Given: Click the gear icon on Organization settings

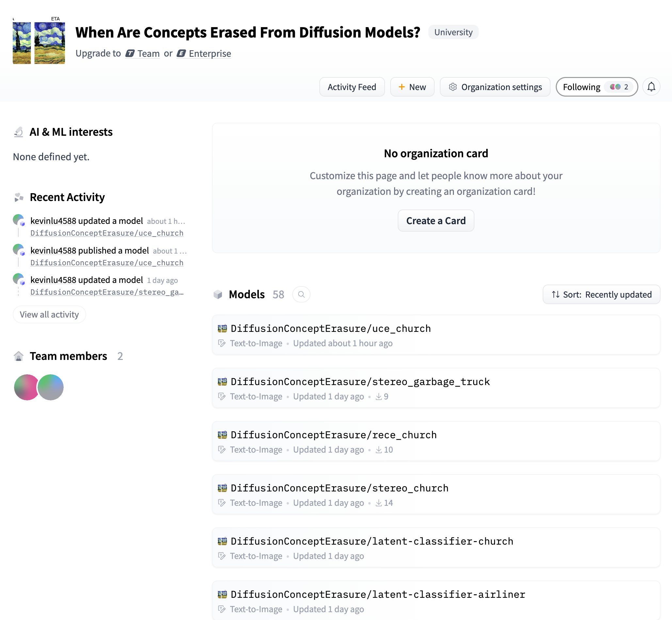Looking at the screenshot, I should pos(453,87).
